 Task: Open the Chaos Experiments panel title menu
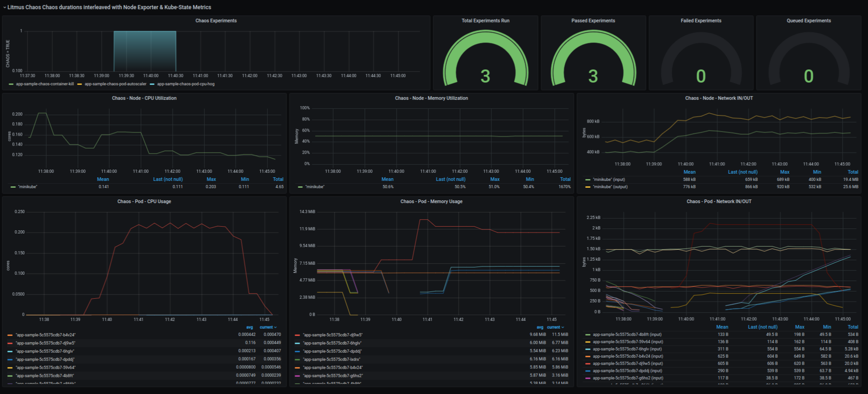point(216,21)
